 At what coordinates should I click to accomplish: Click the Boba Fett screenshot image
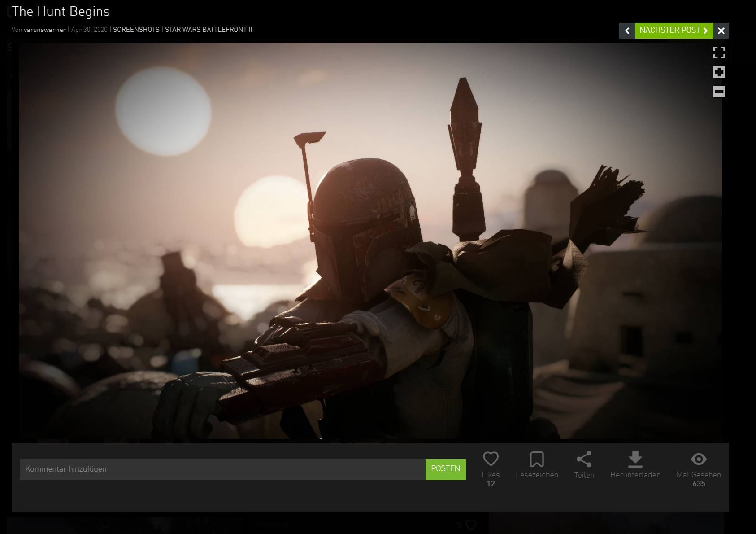(x=370, y=241)
